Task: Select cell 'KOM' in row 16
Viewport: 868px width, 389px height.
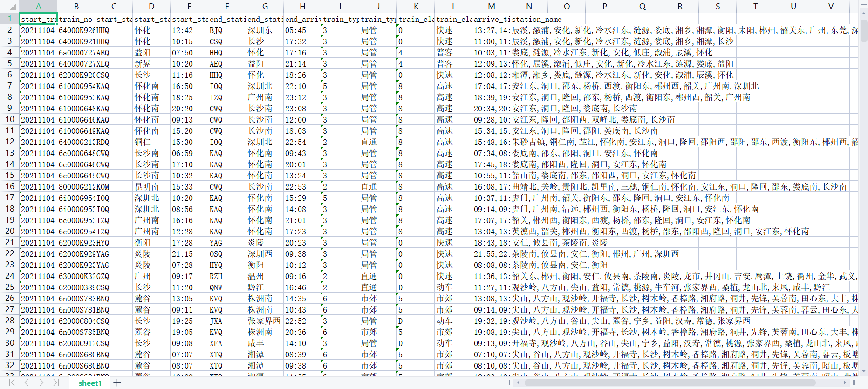Action: [x=114, y=187]
